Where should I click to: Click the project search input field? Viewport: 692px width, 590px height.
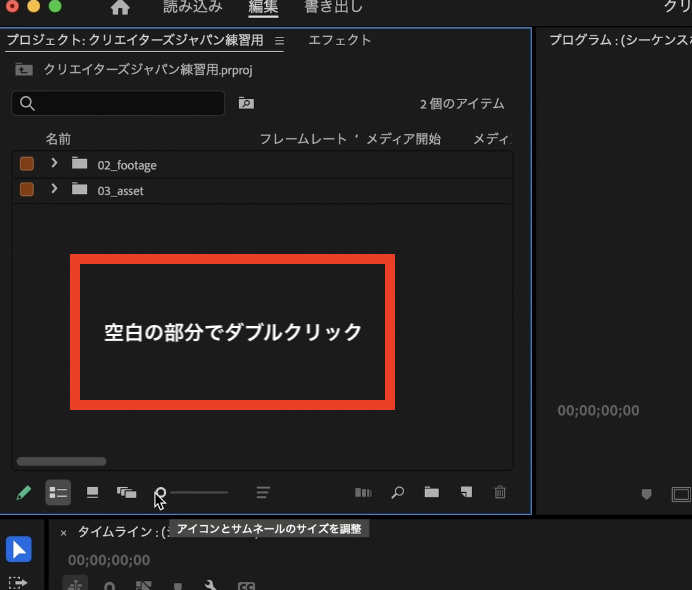tap(118, 104)
